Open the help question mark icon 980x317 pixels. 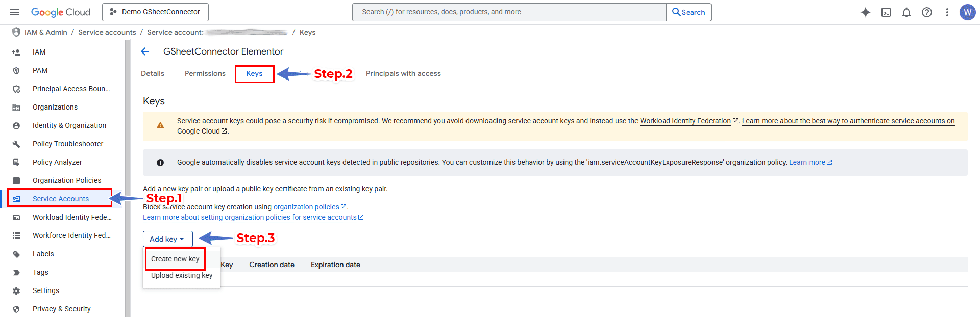[927, 12]
